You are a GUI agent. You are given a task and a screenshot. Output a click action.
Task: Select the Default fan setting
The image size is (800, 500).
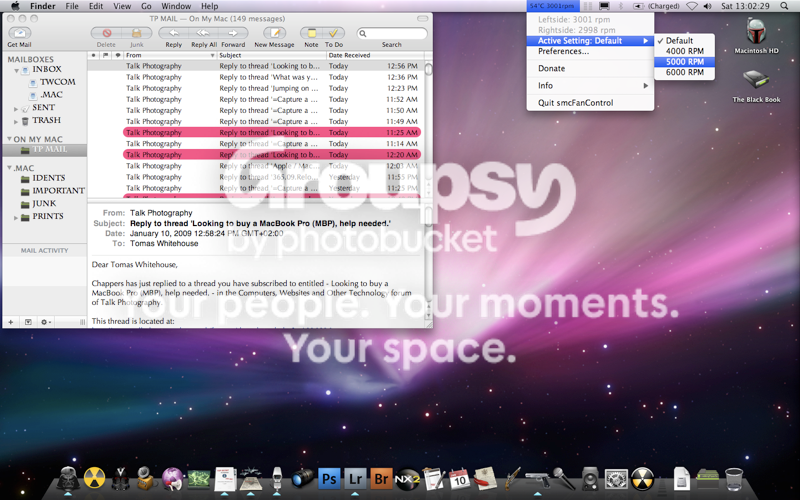684,40
